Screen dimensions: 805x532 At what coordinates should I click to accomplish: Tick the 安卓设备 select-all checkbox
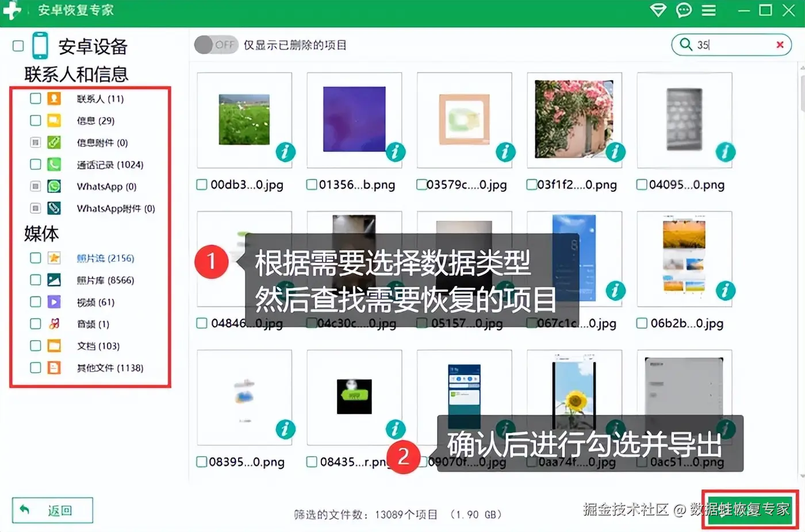(x=18, y=46)
